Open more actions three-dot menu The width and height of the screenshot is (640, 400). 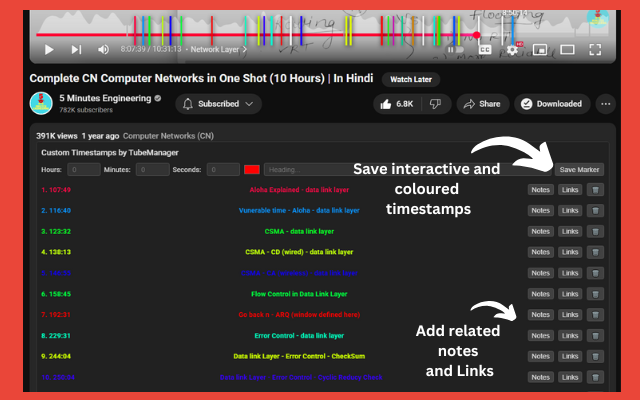tap(606, 104)
